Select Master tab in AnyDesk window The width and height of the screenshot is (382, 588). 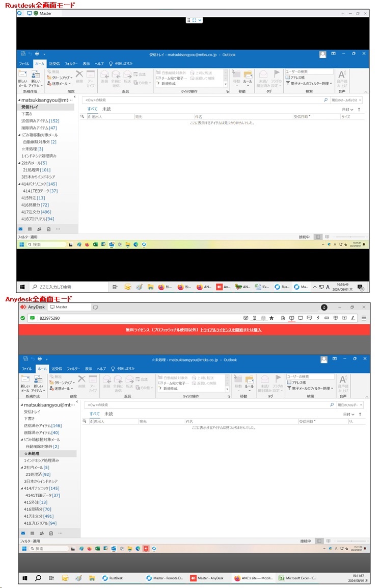70,307
